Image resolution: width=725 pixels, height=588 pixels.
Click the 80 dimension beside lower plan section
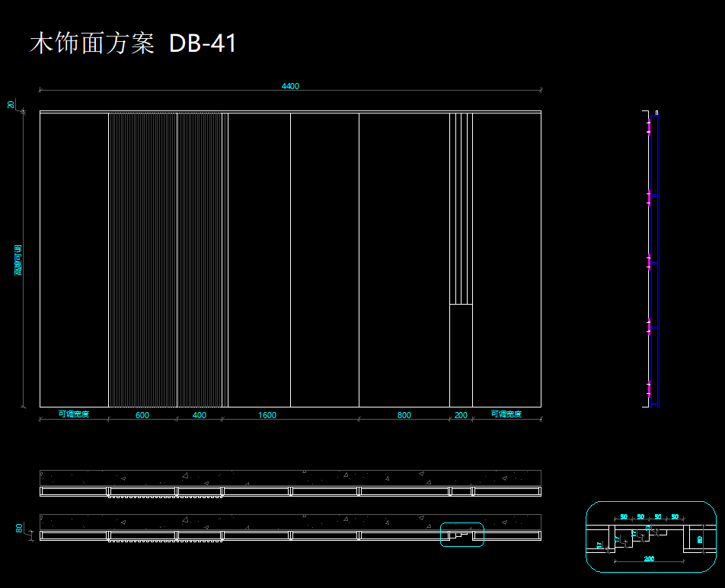pos(19,527)
